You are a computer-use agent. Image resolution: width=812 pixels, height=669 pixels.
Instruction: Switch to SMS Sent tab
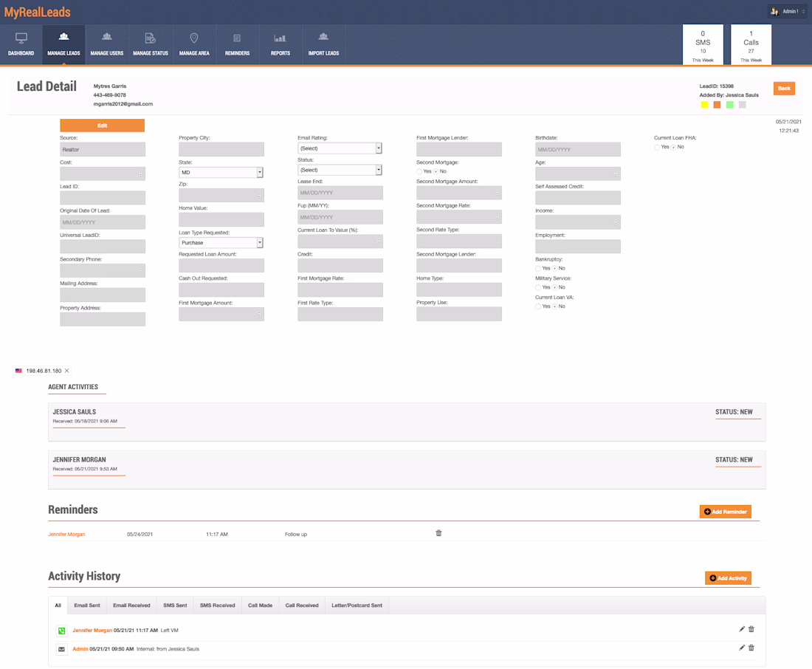pos(175,605)
